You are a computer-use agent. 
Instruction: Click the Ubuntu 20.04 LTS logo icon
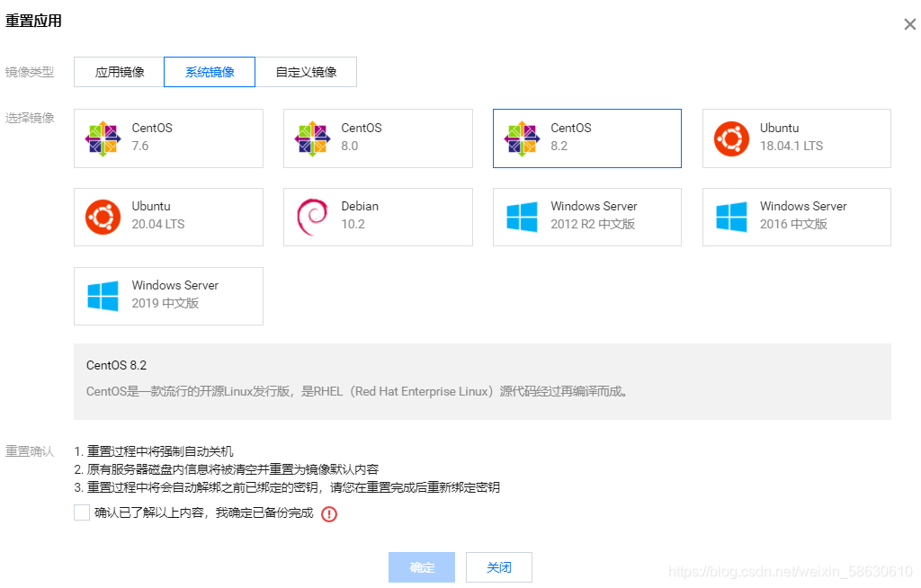tap(103, 217)
